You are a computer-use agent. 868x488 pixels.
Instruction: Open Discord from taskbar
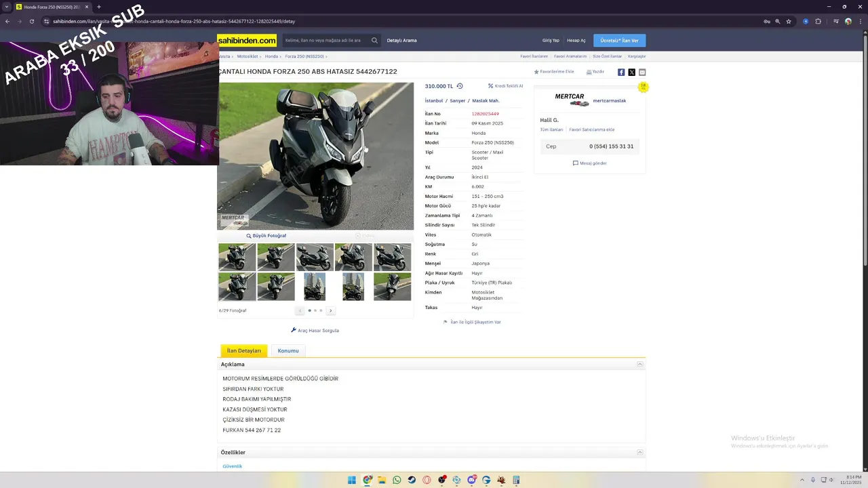[x=471, y=480]
